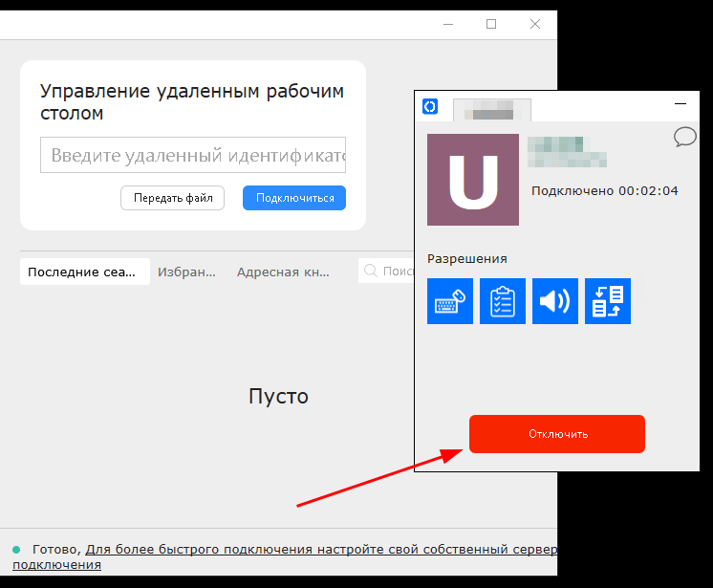Toggle clipboard access permission icon
The image size is (713, 588).
[x=503, y=301]
